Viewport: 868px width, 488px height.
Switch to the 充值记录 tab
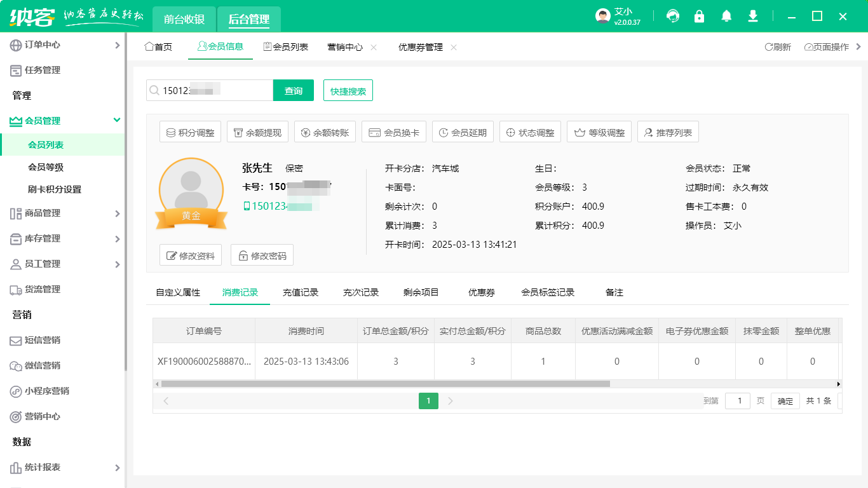coord(301,292)
